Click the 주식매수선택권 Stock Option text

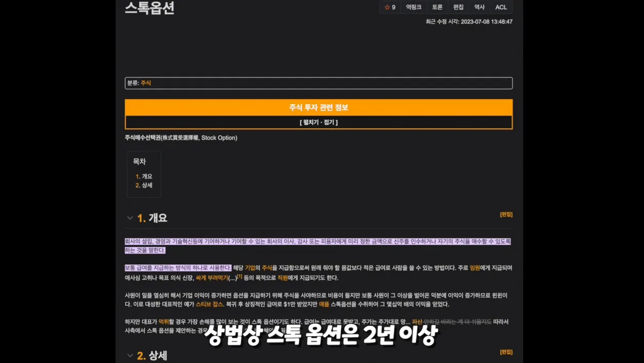pyautogui.click(x=181, y=138)
